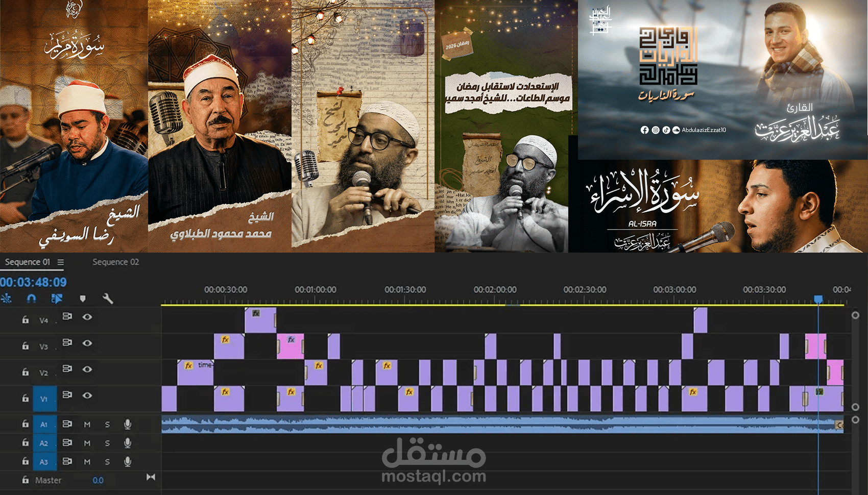Toggle sync lock on track V2
This screenshot has height=495, width=868.
[x=67, y=368]
